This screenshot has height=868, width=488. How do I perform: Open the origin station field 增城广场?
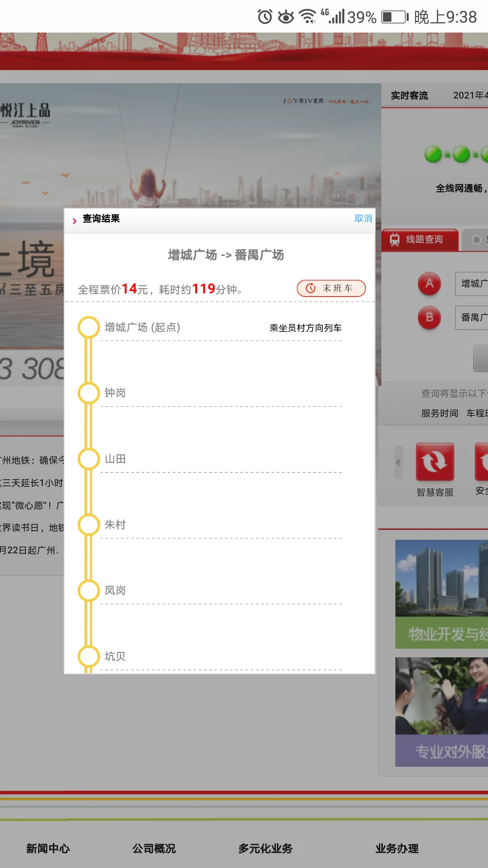[x=472, y=284]
